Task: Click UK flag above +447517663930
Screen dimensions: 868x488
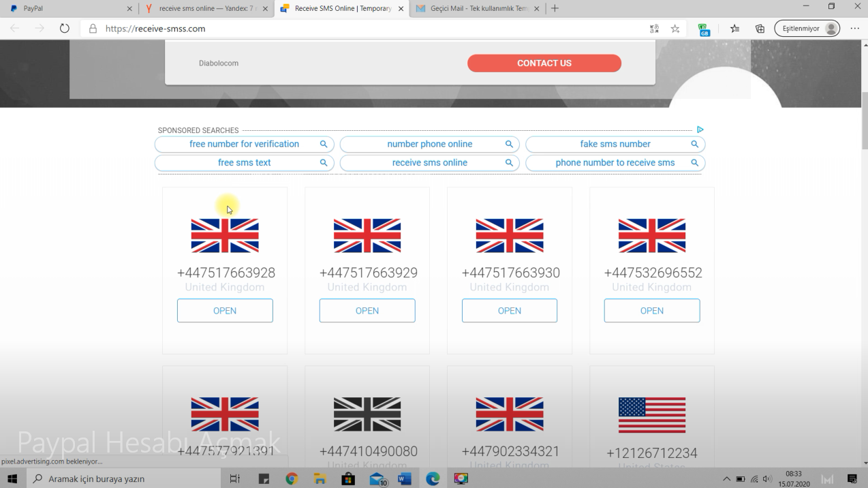Action: click(510, 236)
